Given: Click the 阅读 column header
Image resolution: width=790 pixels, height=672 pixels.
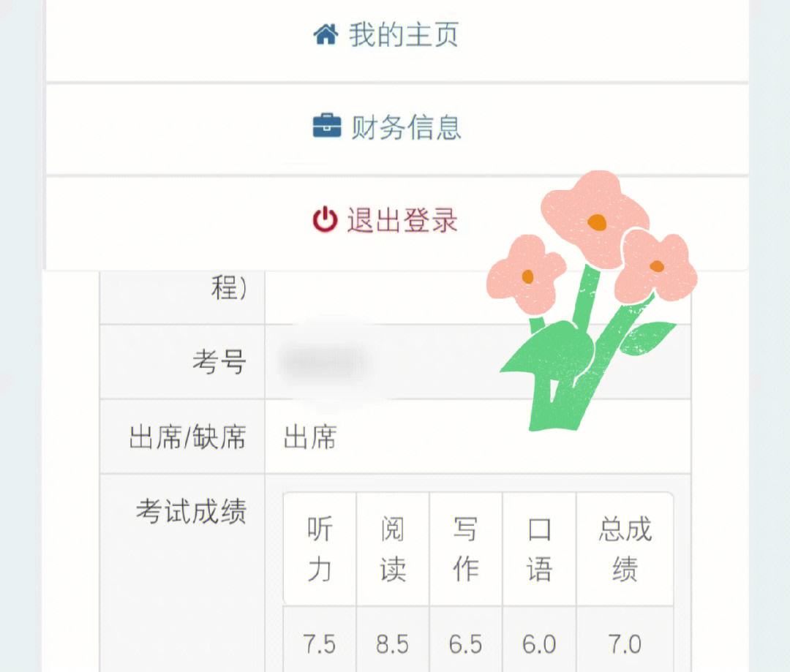Looking at the screenshot, I should [x=393, y=548].
